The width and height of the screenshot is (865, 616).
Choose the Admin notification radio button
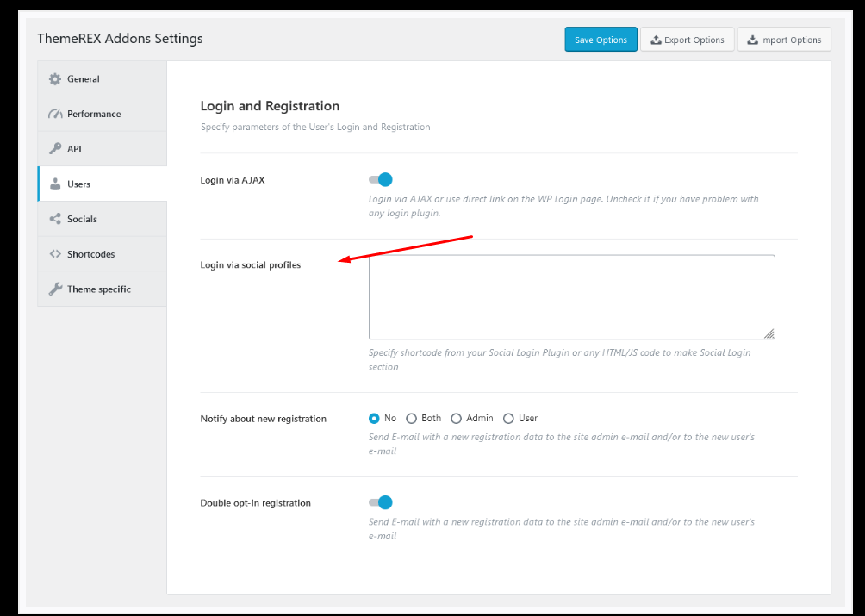coord(456,418)
